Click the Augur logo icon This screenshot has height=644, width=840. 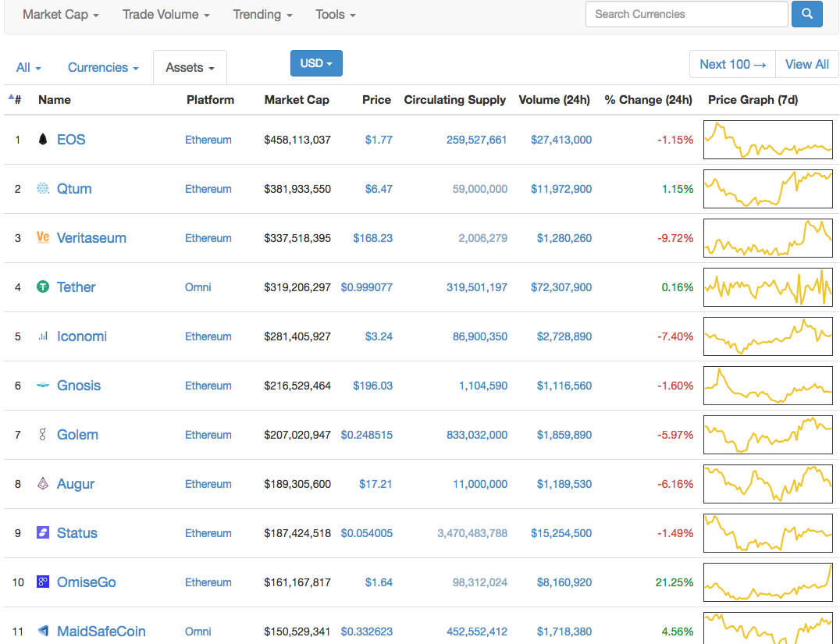pyautogui.click(x=43, y=484)
